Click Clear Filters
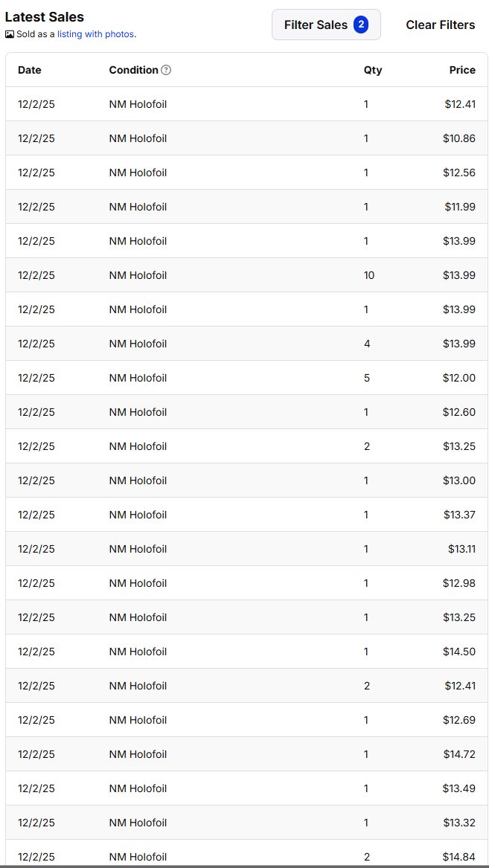This screenshot has width=489, height=868. pos(441,25)
